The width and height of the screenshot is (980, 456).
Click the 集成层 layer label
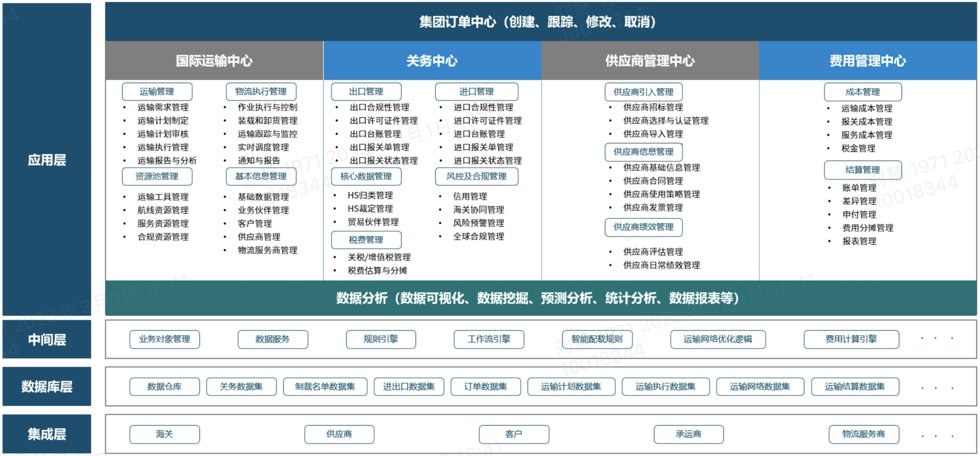[47, 434]
